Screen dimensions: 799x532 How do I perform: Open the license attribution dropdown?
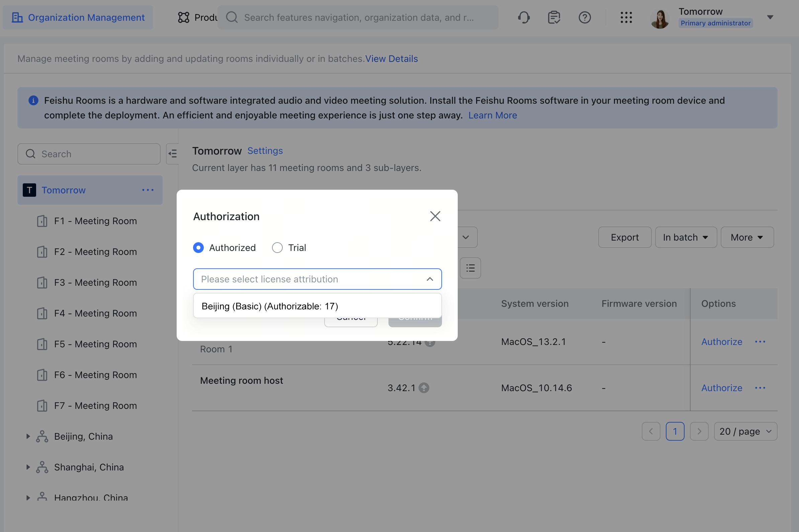coord(317,279)
